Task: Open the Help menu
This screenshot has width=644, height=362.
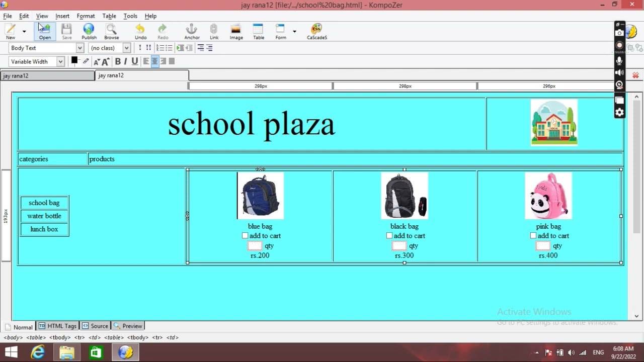Action: (x=150, y=16)
